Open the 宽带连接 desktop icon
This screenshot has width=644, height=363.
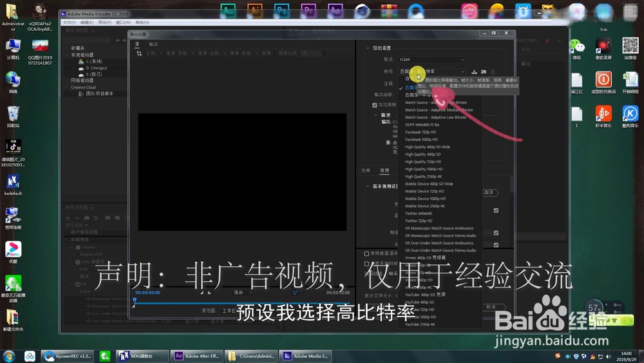point(13,219)
